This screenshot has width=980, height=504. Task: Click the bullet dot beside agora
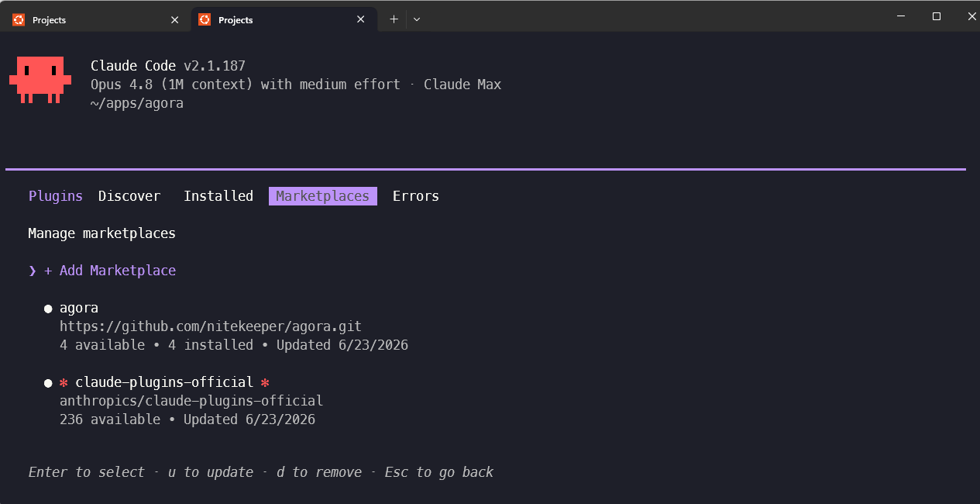click(x=48, y=309)
